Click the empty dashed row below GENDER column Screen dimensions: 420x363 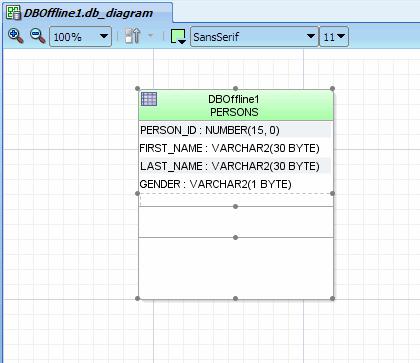click(236, 200)
